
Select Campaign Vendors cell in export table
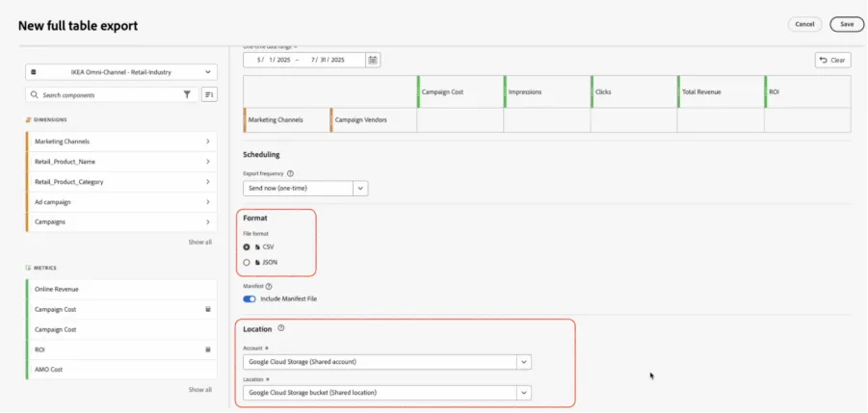374,120
